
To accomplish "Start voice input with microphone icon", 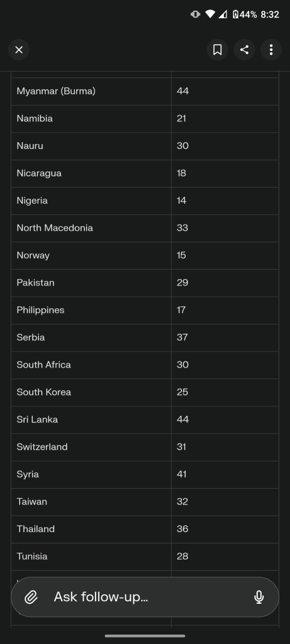I will point(259,597).
